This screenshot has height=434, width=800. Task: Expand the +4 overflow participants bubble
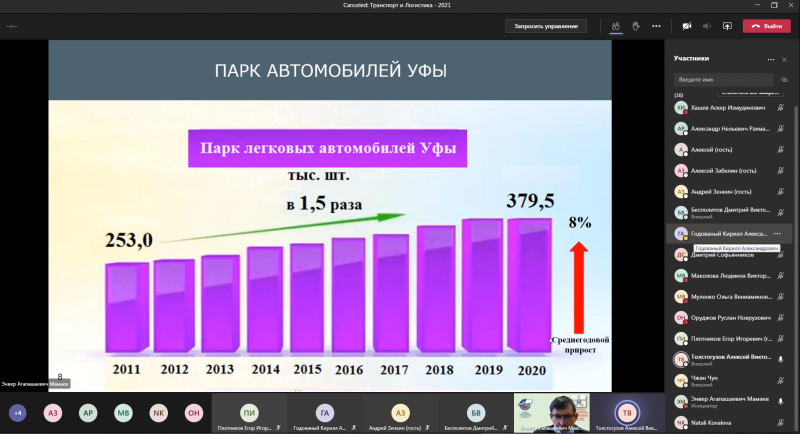coord(17,412)
